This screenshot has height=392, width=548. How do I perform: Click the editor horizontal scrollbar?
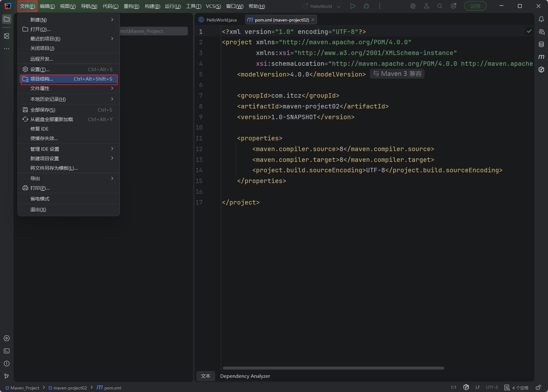pyautogui.click(x=333, y=368)
